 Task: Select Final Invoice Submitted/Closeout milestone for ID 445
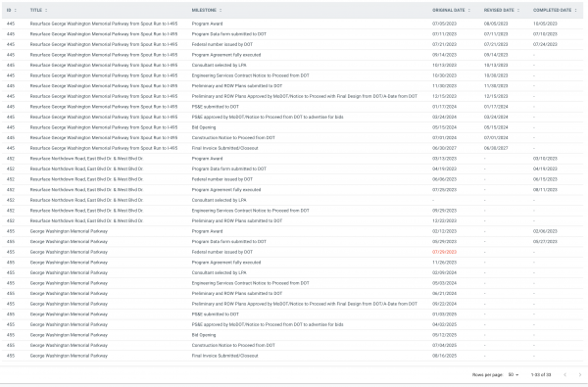pos(225,148)
